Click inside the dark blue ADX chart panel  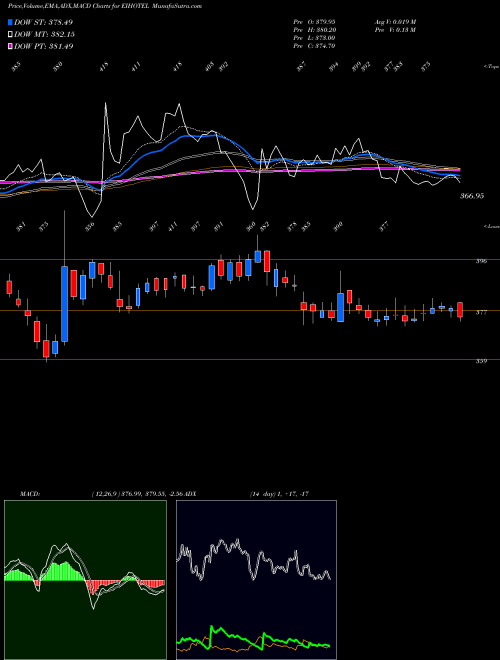coord(256,580)
